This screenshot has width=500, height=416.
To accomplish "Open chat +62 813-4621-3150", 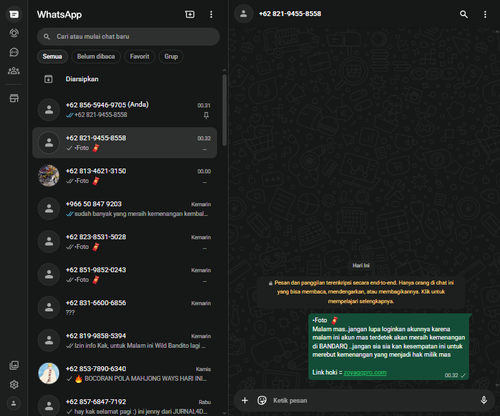I will tap(125, 176).
